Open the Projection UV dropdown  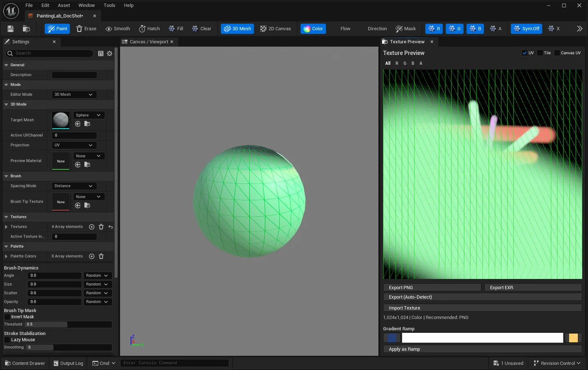click(x=74, y=145)
